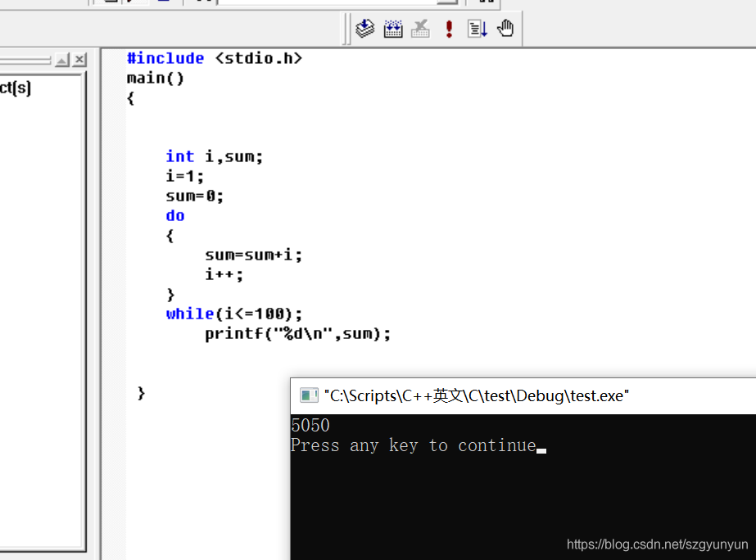Click the 'sum=0;' code line
The image size is (756, 560).
[x=195, y=196]
